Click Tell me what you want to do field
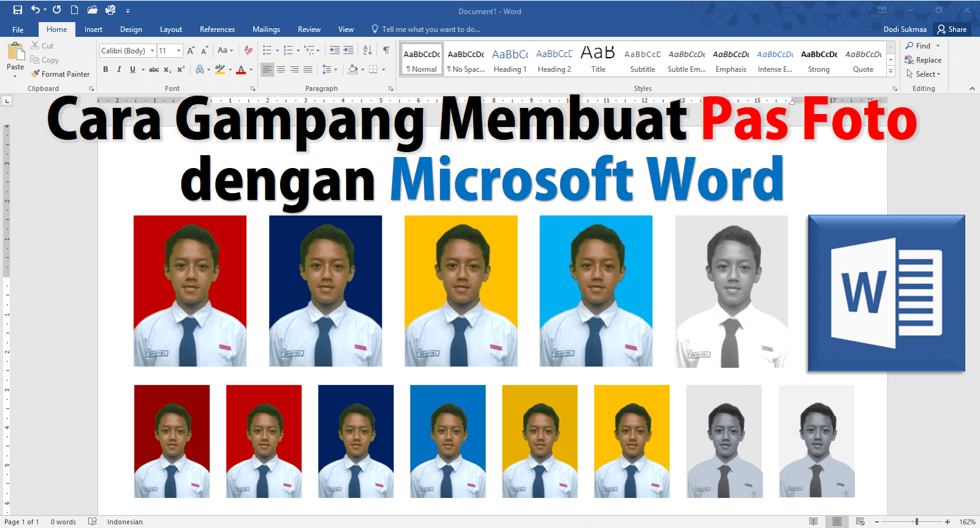Viewport: 980px width, 528px height. [x=426, y=29]
